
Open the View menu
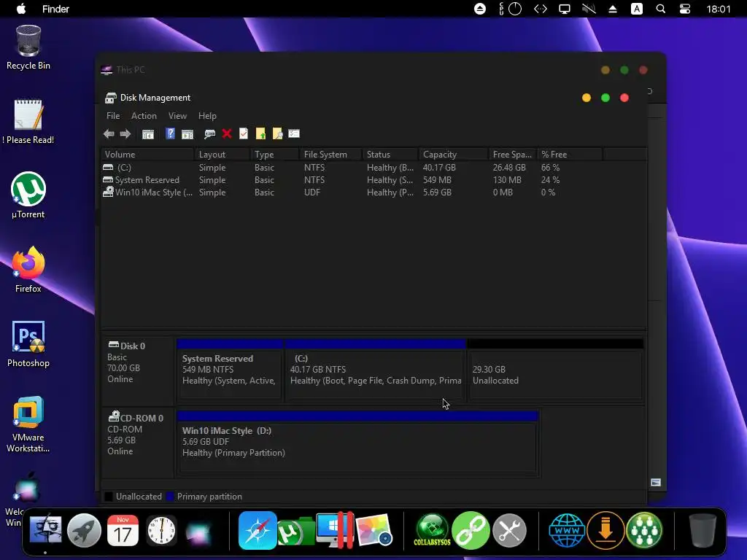coord(177,116)
